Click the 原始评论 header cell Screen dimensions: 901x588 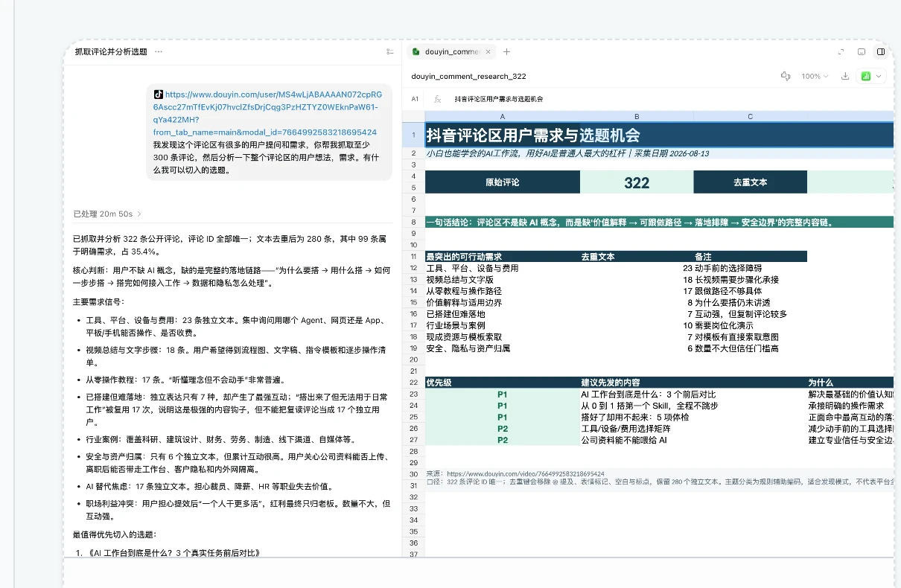(x=503, y=182)
